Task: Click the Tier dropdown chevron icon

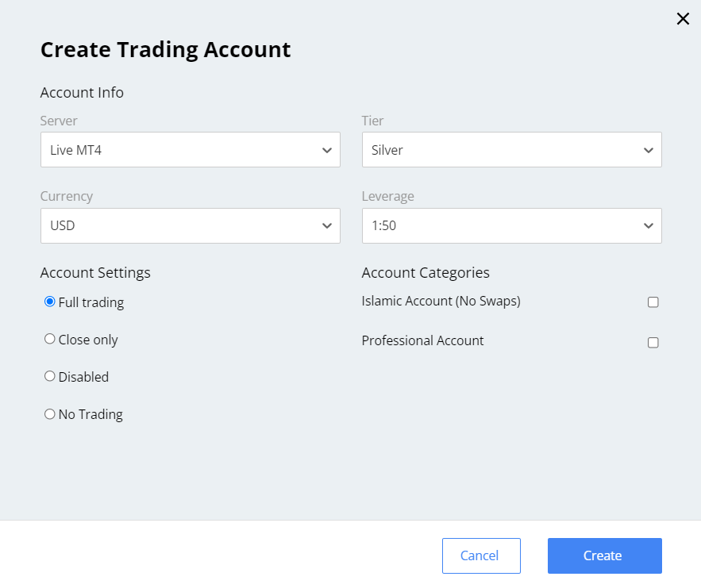Action: click(649, 149)
